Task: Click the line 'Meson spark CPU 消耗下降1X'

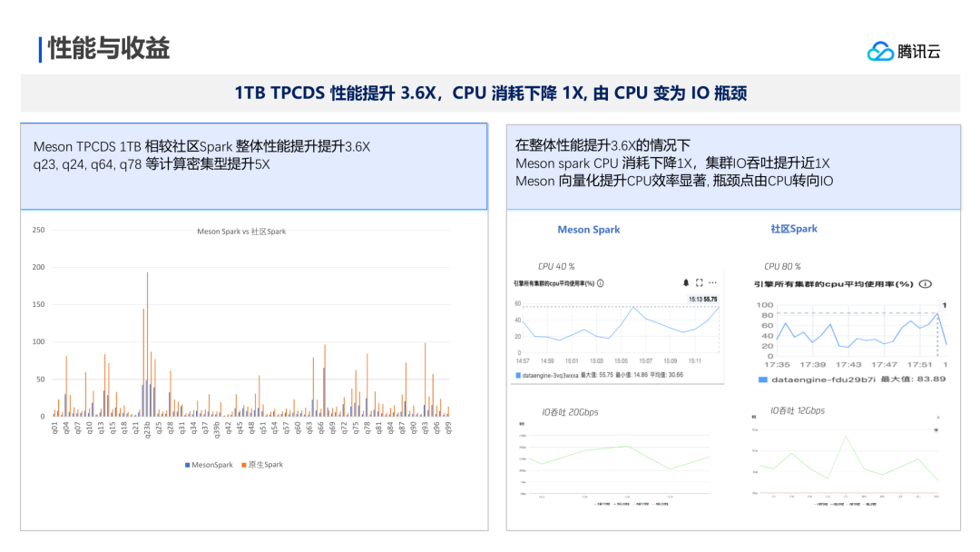Action: point(604,163)
